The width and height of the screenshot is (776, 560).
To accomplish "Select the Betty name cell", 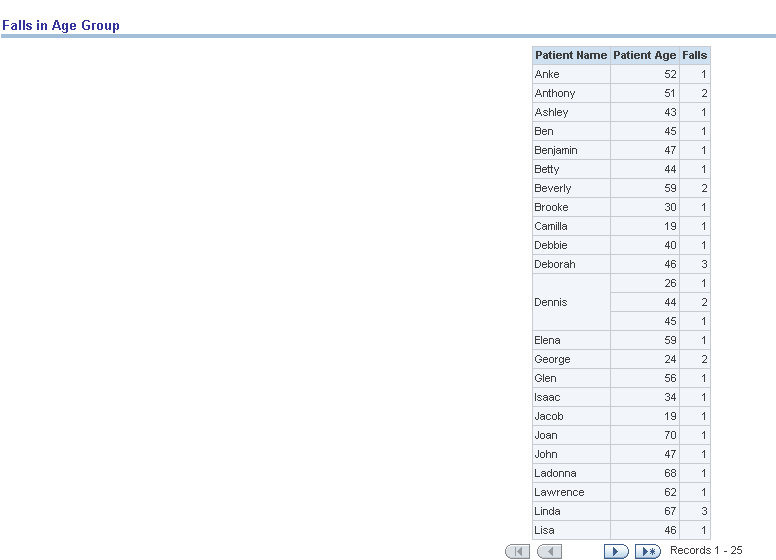I will click(x=571, y=169).
